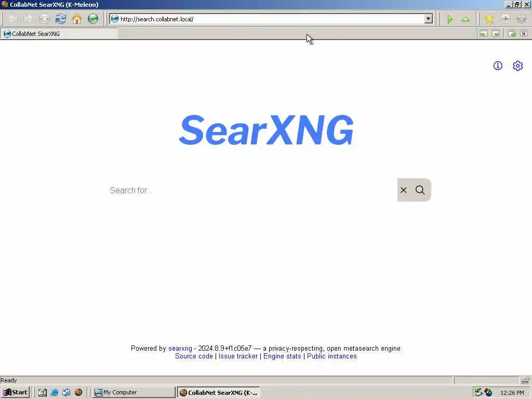532x399 pixels.
Task: Open the Source code link
Action: (x=194, y=356)
